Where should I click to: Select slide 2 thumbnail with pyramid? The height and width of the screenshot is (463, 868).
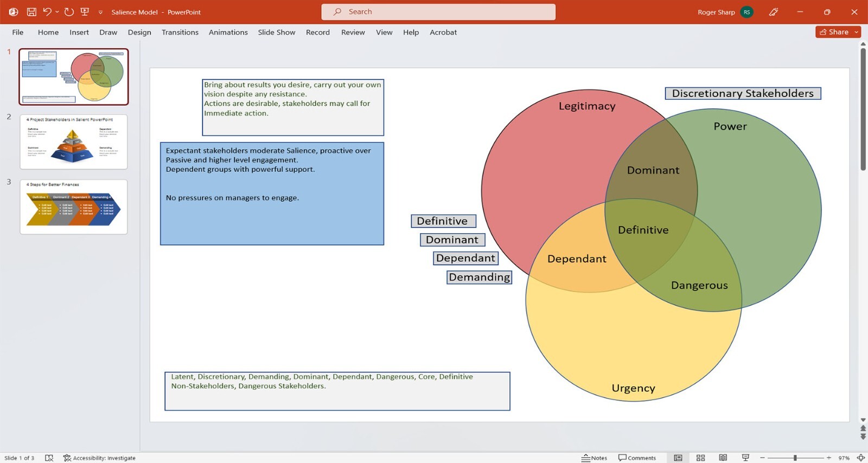[x=74, y=142]
